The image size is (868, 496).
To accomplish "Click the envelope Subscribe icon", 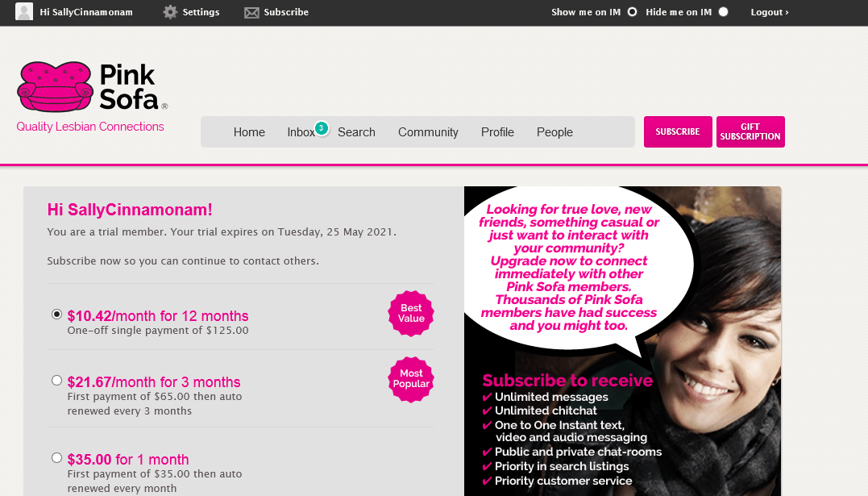I will click(251, 12).
